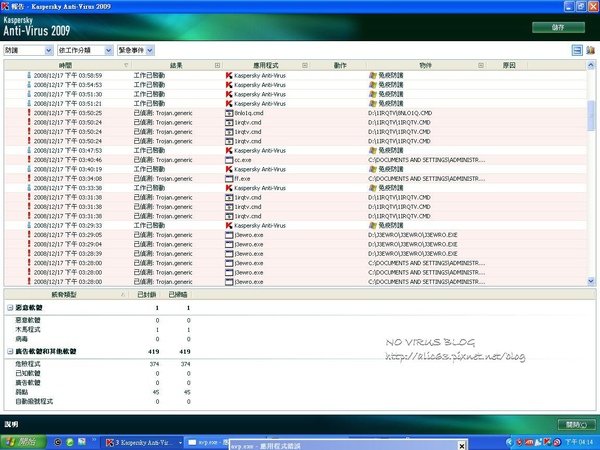Open the 防護 report filter dropdown

pyautogui.click(x=28, y=50)
